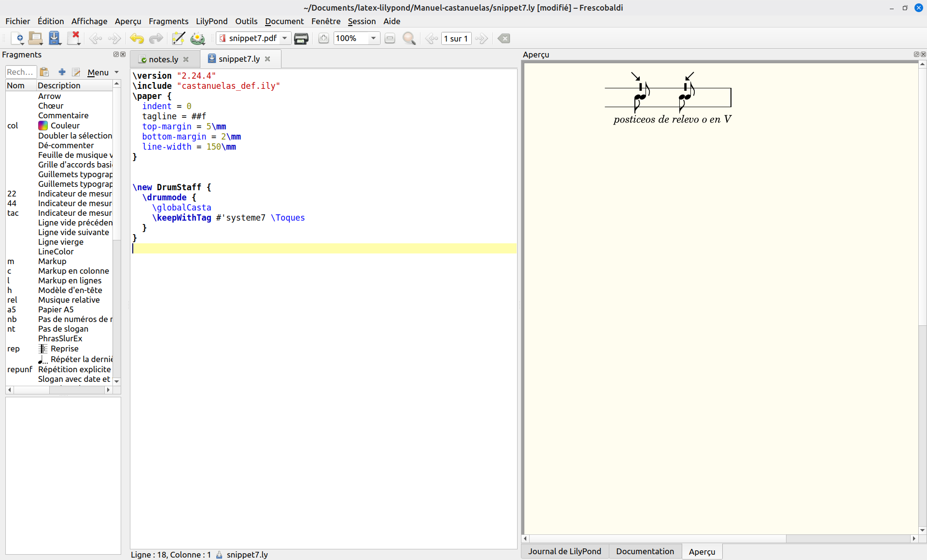This screenshot has width=927, height=560.
Task: Click the Save document icon
Action: 55,38
